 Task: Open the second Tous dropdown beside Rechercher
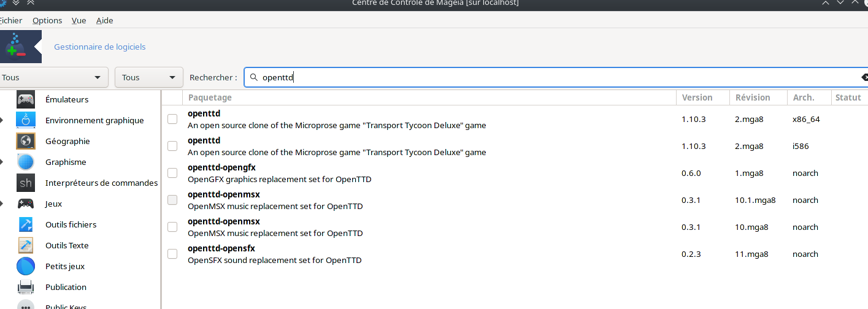point(149,77)
